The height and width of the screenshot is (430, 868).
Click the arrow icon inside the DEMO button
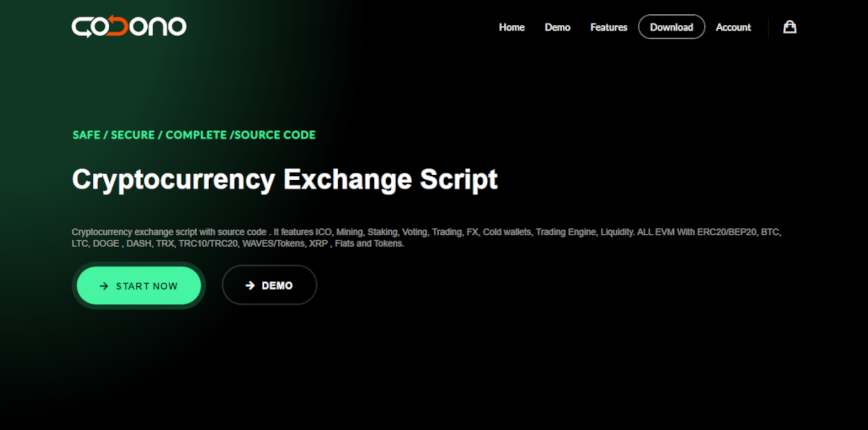[250, 286]
